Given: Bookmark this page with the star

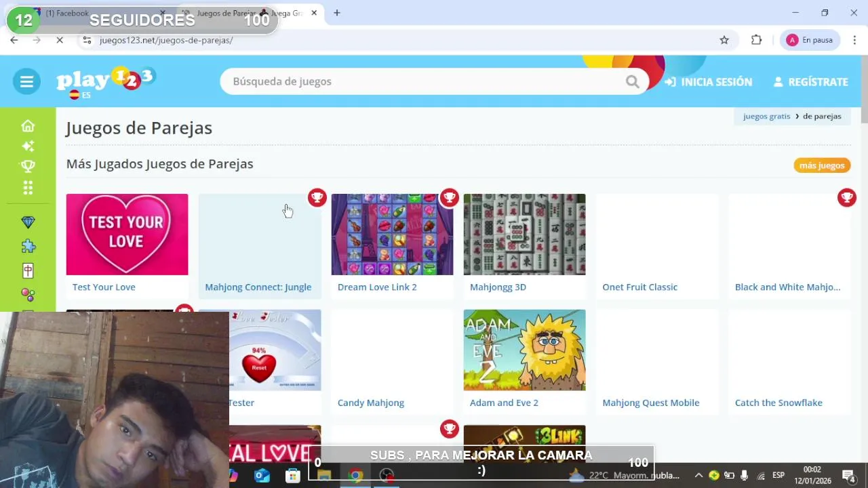Looking at the screenshot, I should pyautogui.click(x=724, y=40).
